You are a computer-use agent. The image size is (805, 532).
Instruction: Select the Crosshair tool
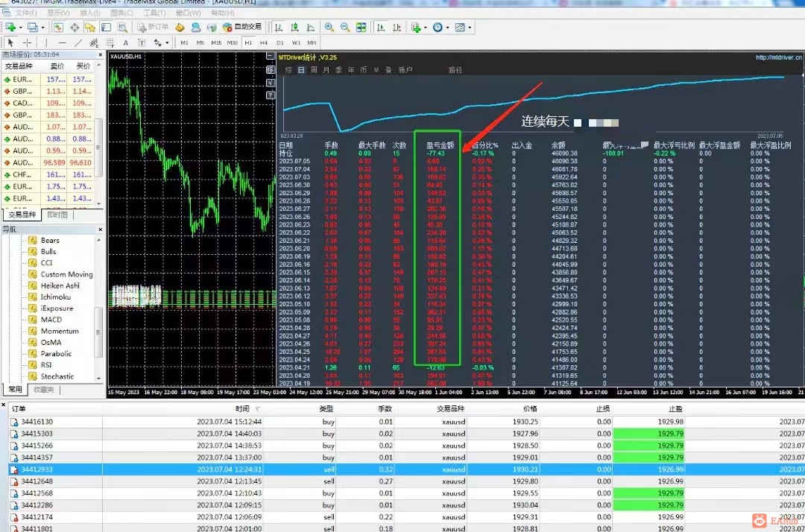[x=27, y=42]
